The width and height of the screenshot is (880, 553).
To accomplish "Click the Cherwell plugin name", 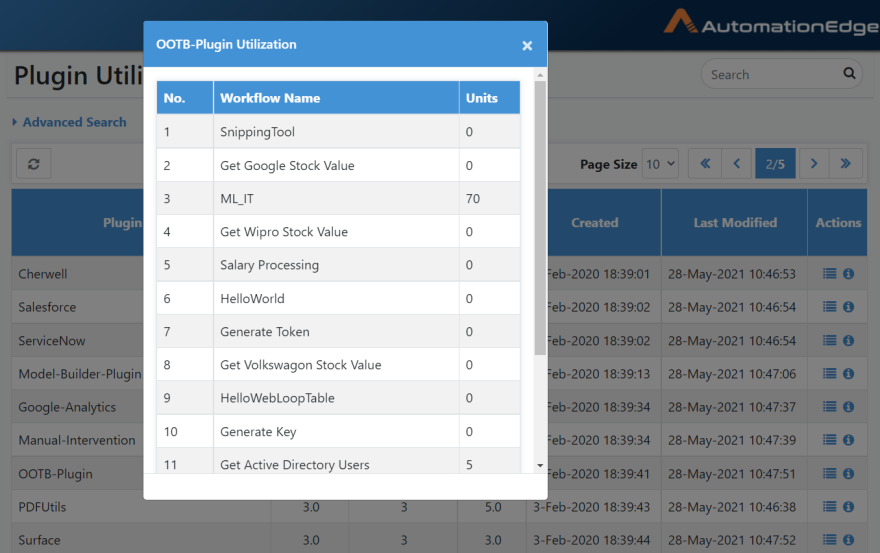I will pos(43,274).
